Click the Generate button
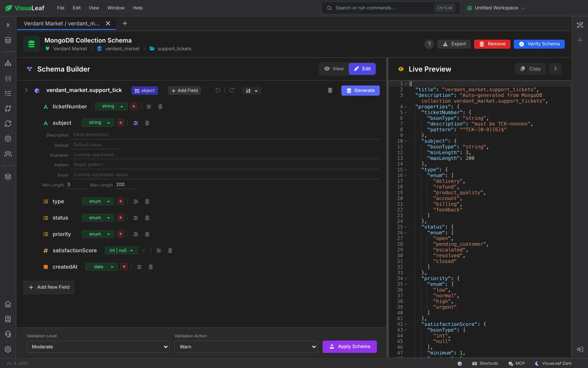588x368 pixels. tap(361, 90)
